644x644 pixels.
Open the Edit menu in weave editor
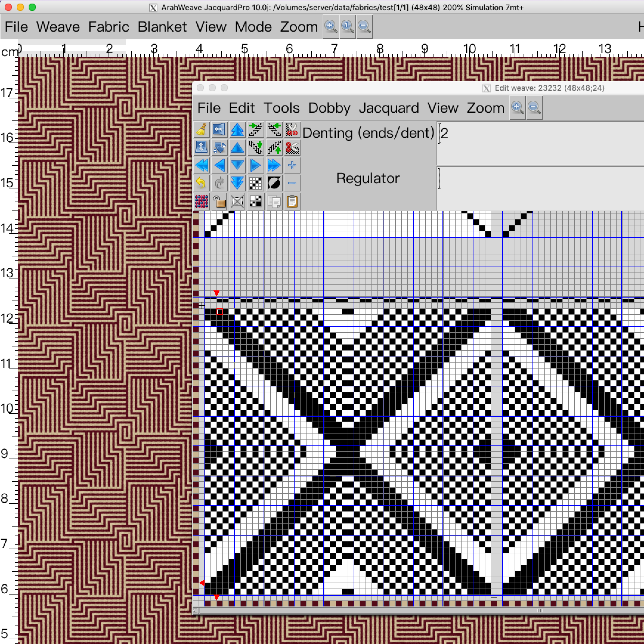click(x=242, y=108)
